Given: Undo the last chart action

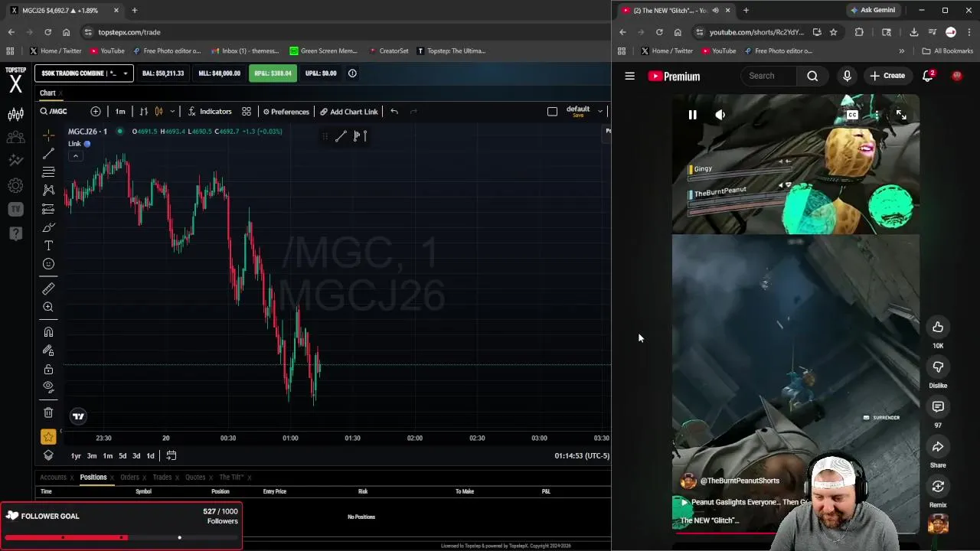Looking at the screenshot, I should click(394, 112).
